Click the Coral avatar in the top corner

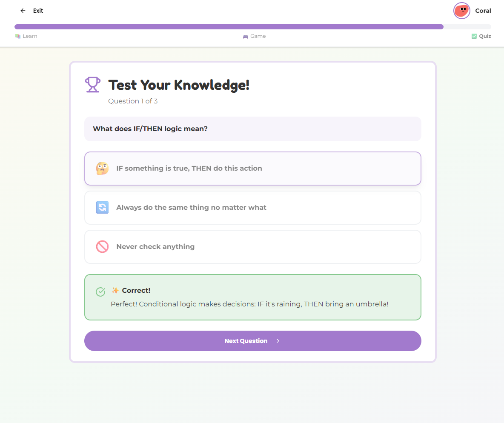(461, 10)
